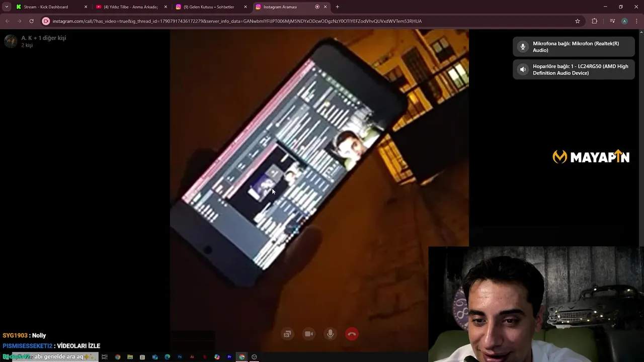The height and width of the screenshot is (362, 644).
Task: Click the camera site-info icon in address bar
Action: pyautogui.click(x=46, y=21)
